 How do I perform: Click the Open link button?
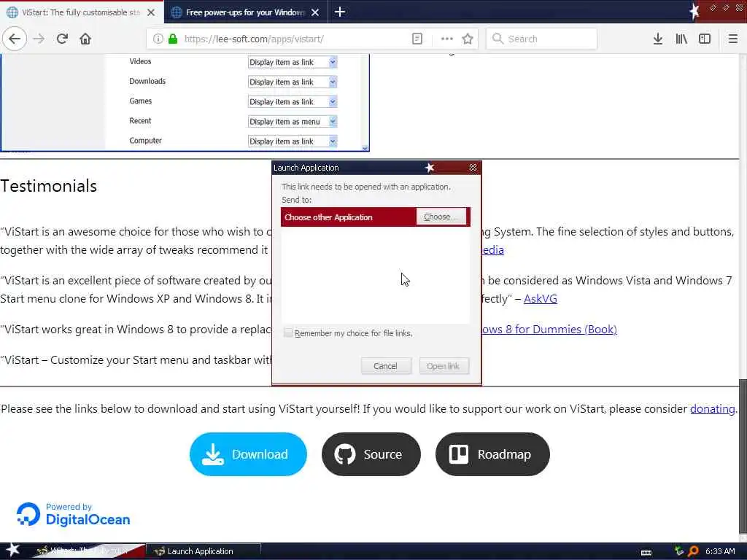coord(444,366)
